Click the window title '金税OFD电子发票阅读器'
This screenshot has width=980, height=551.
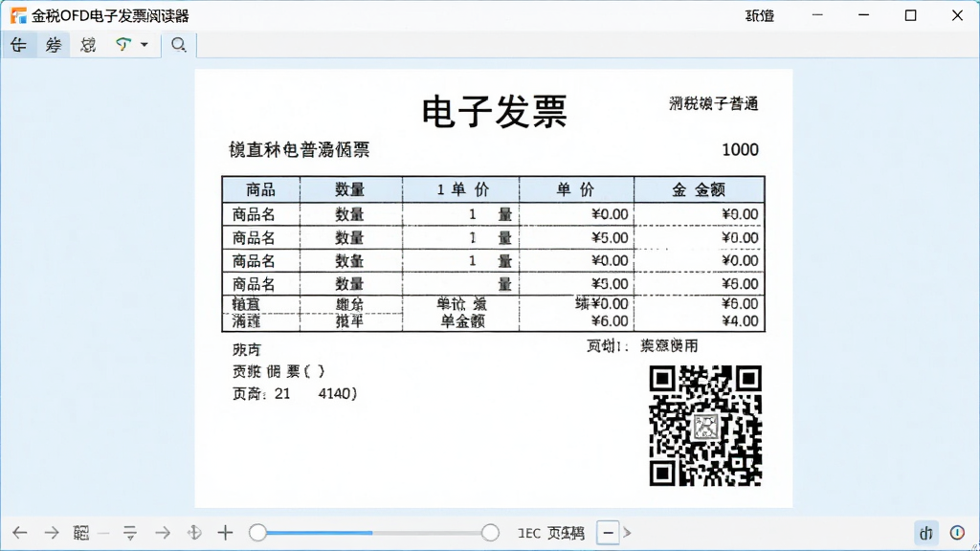tap(110, 15)
